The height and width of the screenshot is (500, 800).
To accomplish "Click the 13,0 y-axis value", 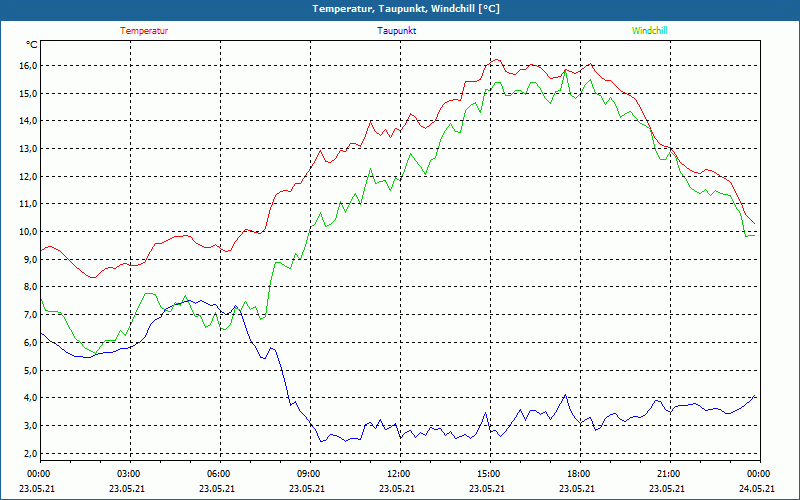I will pos(29,148).
